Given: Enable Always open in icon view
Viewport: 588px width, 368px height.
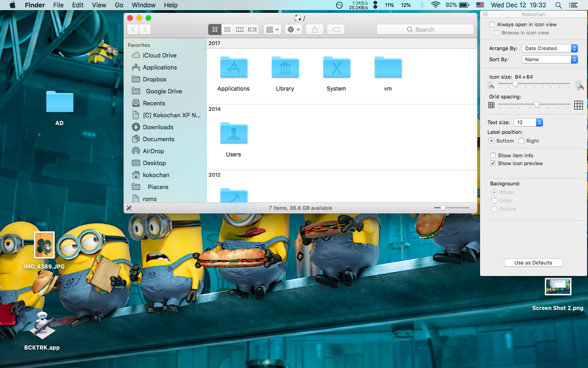Looking at the screenshot, I should (492, 24).
